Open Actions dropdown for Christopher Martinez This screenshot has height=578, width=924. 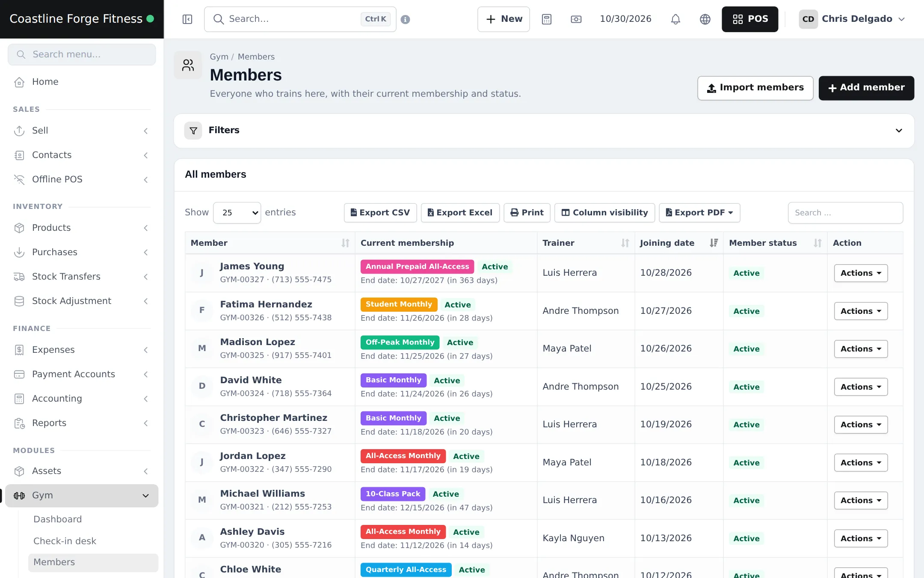(x=861, y=425)
